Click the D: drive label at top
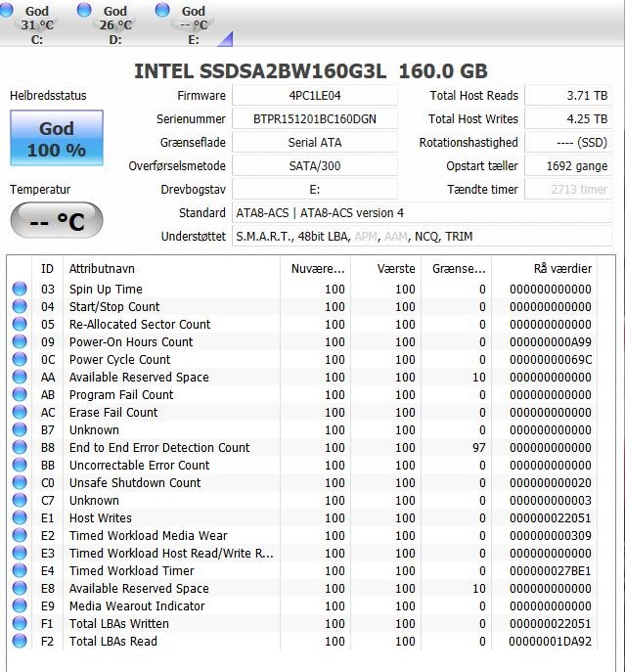 click(x=115, y=40)
